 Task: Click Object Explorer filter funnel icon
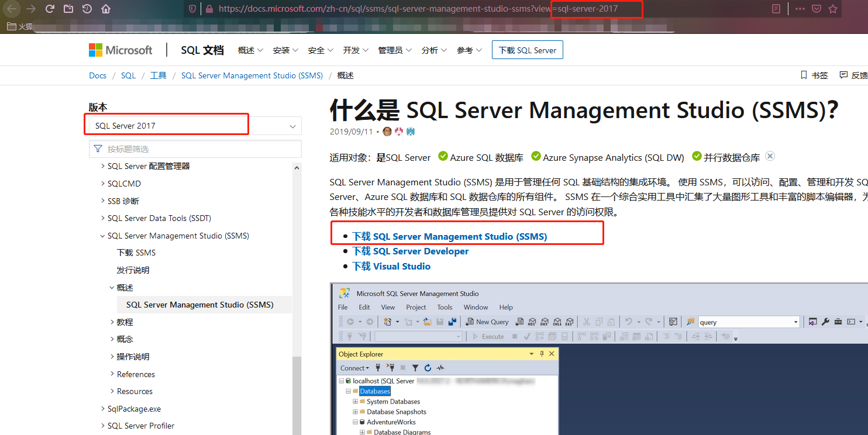point(415,368)
